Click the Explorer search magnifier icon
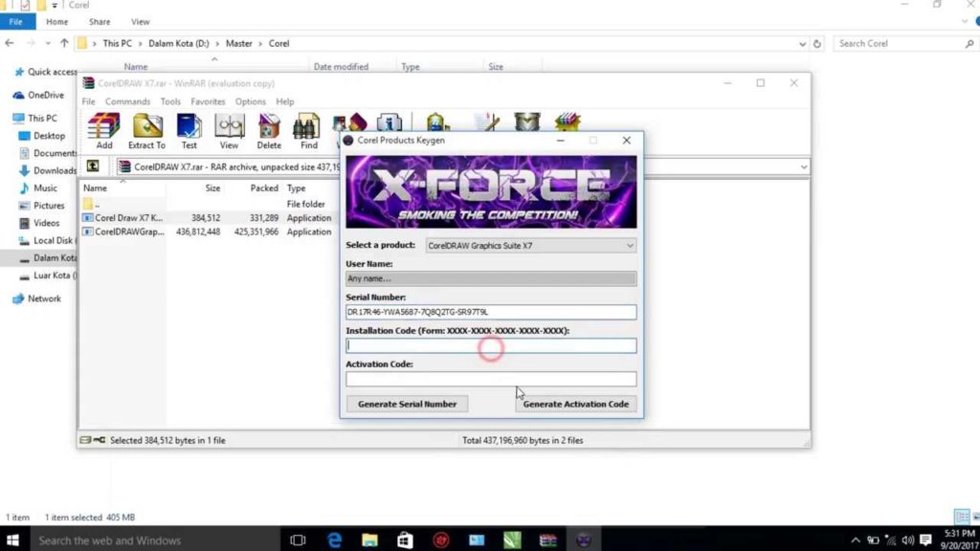The image size is (980, 551). 969,44
